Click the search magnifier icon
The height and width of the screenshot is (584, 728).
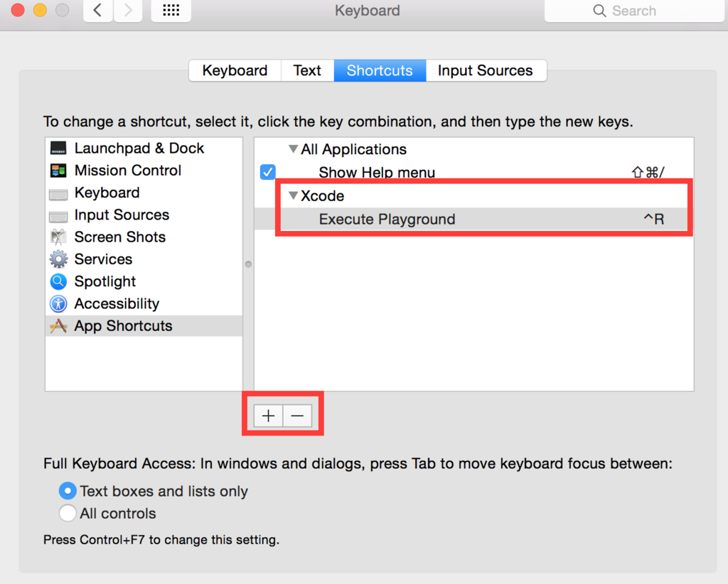tap(599, 11)
